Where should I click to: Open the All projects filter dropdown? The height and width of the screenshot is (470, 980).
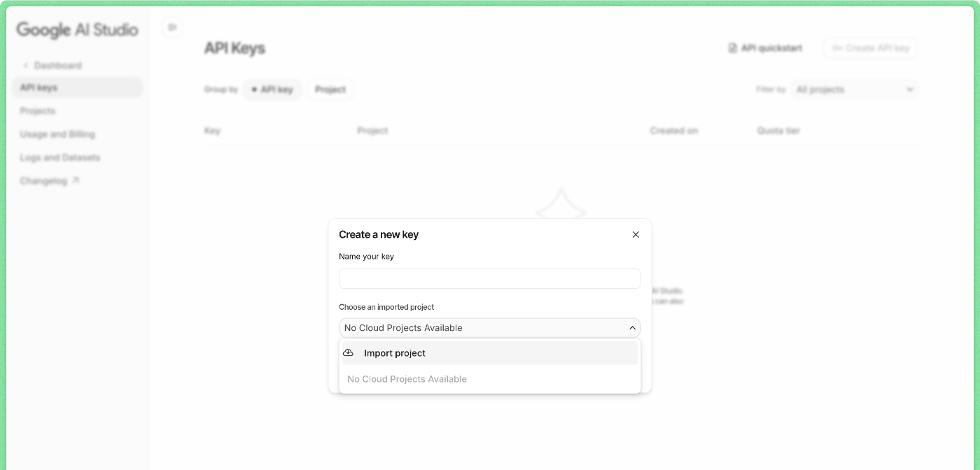click(854, 90)
